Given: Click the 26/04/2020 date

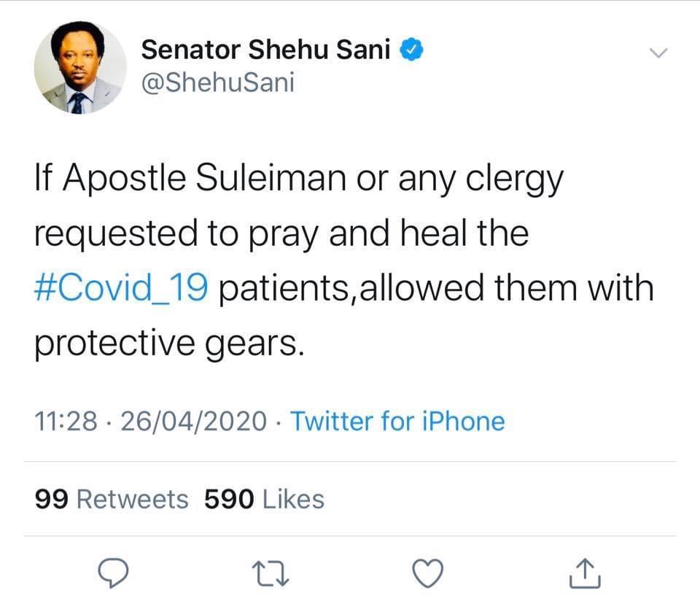Looking at the screenshot, I should pyautogui.click(x=192, y=421).
